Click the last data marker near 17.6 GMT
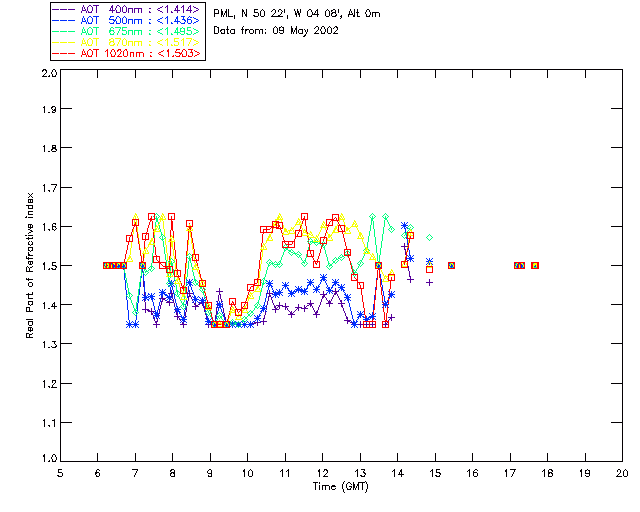The height and width of the screenshot is (512, 640). (535, 265)
